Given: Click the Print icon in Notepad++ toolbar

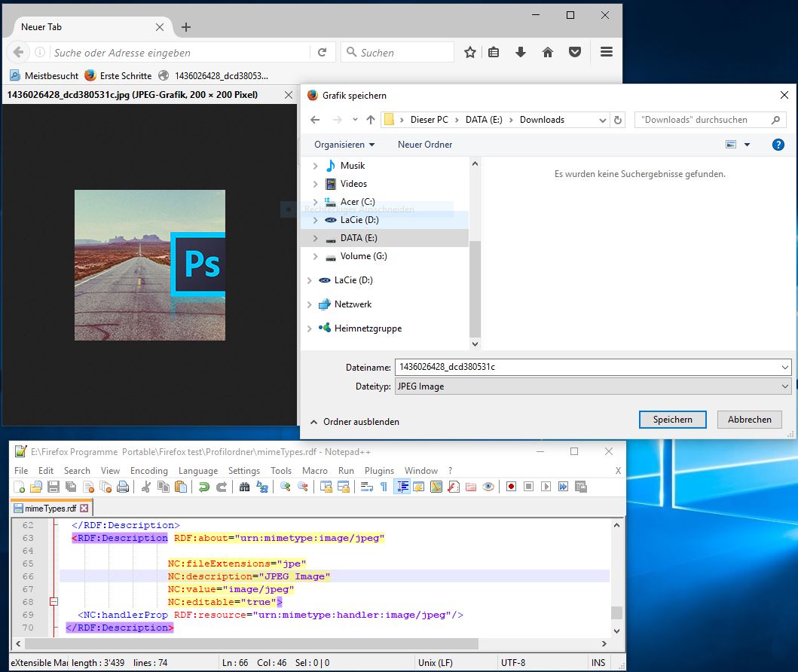Looking at the screenshot, I should [x=122, y=487].
